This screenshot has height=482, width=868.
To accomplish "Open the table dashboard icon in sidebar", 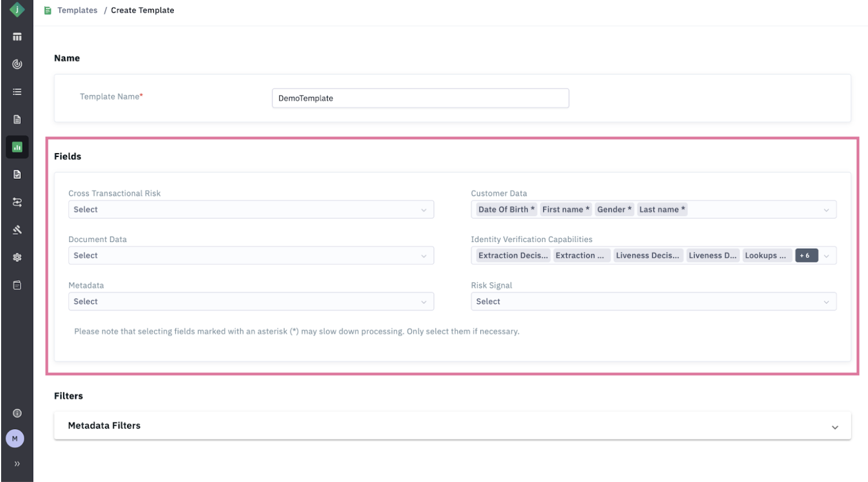I will (x=17, y=37).
